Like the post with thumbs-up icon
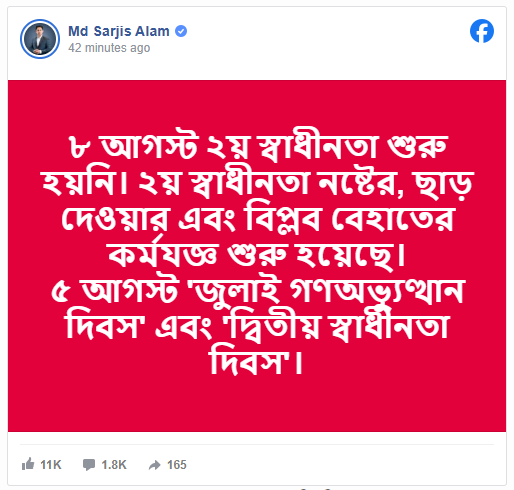This screenshot has height=490, width=514. [x=28, y=464]
